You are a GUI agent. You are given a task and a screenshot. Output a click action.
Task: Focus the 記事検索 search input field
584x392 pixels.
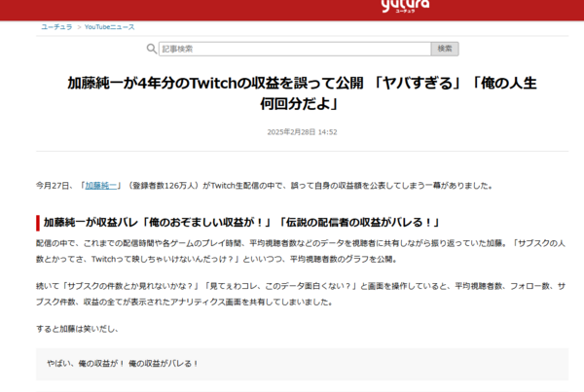coord(295,49)
